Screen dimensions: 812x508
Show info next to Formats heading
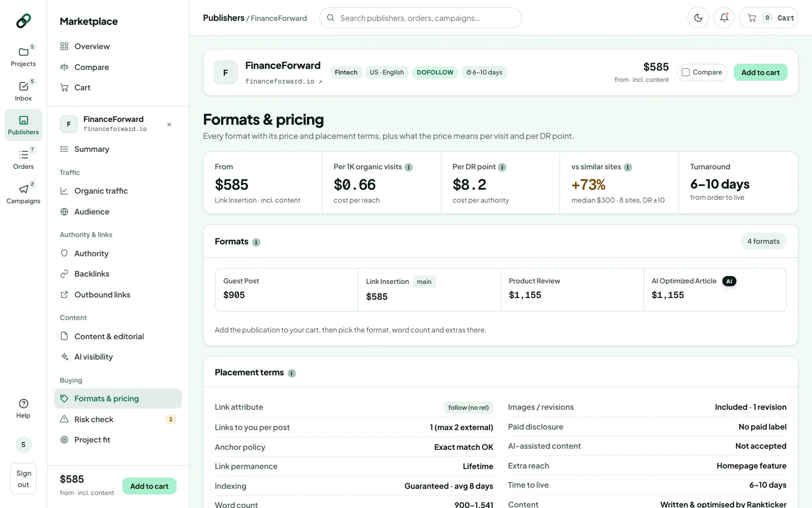pos(256,242)
